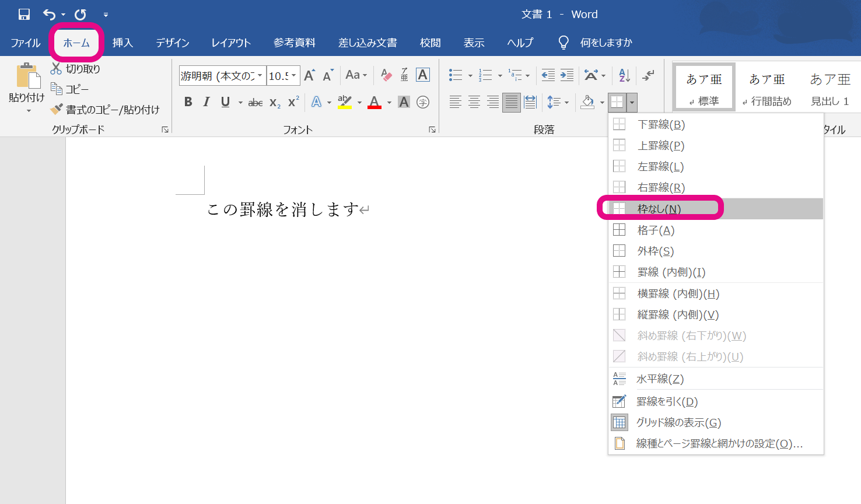Open the ファイル tab
Image resolution: width=861 pixels, height=504 pixels.
[x=26, y=43]
